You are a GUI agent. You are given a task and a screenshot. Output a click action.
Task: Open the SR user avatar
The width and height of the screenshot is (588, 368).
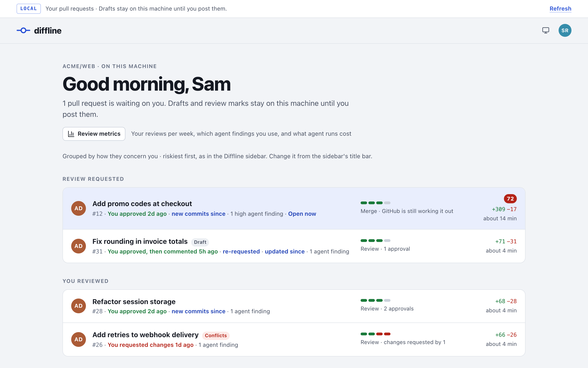click(x=565, y=30)
